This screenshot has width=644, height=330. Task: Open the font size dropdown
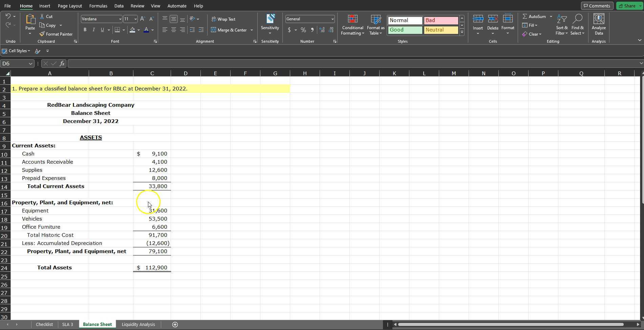[x=135, y=19]
